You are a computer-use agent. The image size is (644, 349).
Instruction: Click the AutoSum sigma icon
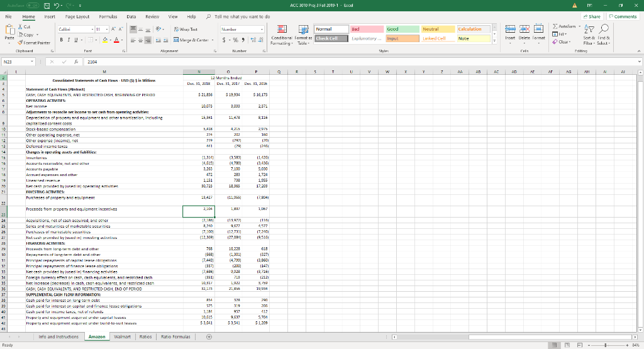(555, 26)
